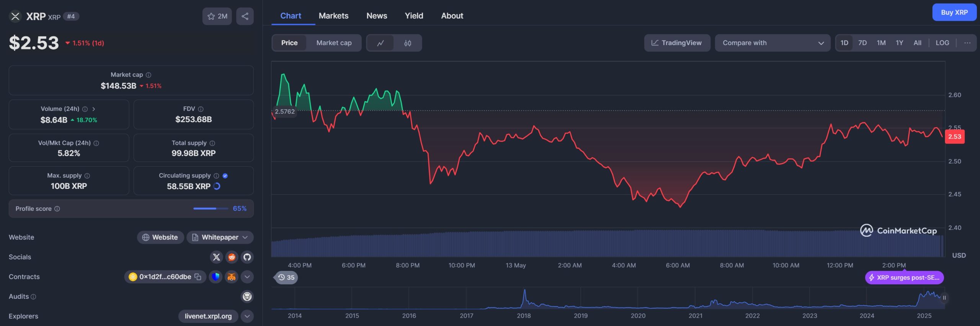Click info icon beside Vol/Mkt Cap (24h)
980x326 pixels.
(x=96, y=143)
